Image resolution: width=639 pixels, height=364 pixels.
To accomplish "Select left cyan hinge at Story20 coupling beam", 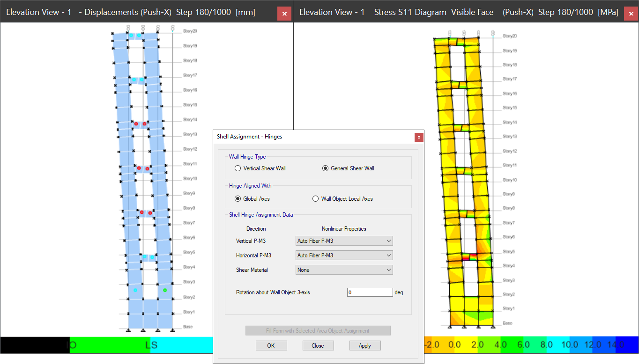I will (x=131, y=35).
